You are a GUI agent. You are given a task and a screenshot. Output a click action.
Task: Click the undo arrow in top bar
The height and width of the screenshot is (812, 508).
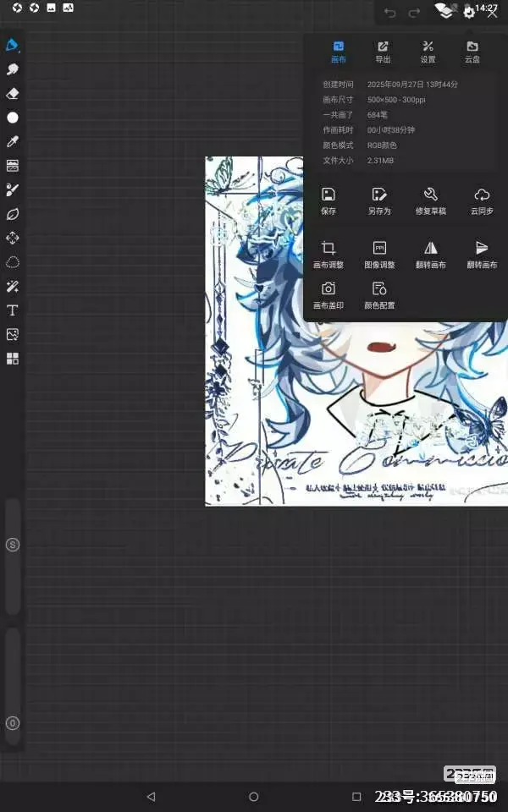point(389,13)
